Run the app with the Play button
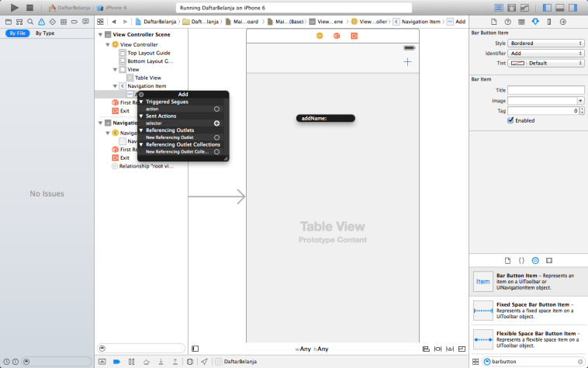The width and height of the screenshot is (588, 368). tap(14, 8)
